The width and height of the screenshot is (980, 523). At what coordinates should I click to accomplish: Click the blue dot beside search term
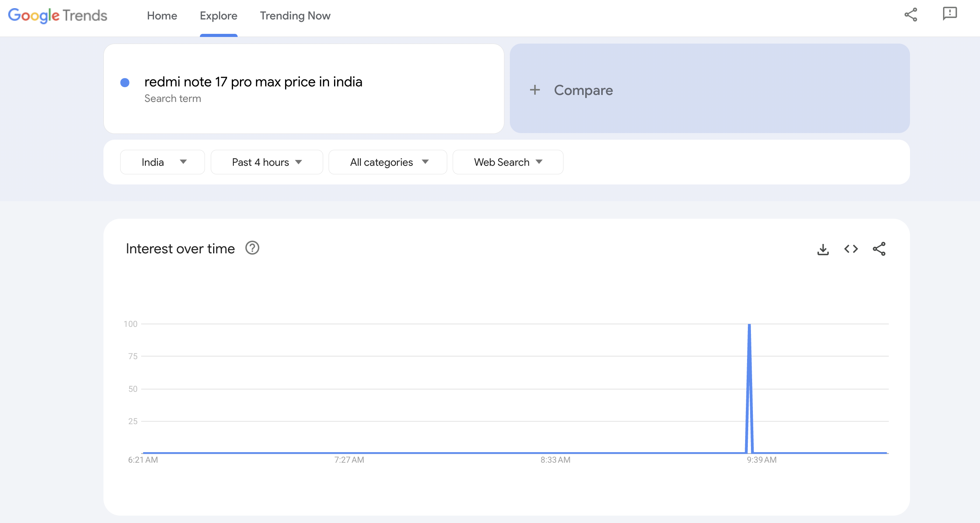(x=125, y=82)
